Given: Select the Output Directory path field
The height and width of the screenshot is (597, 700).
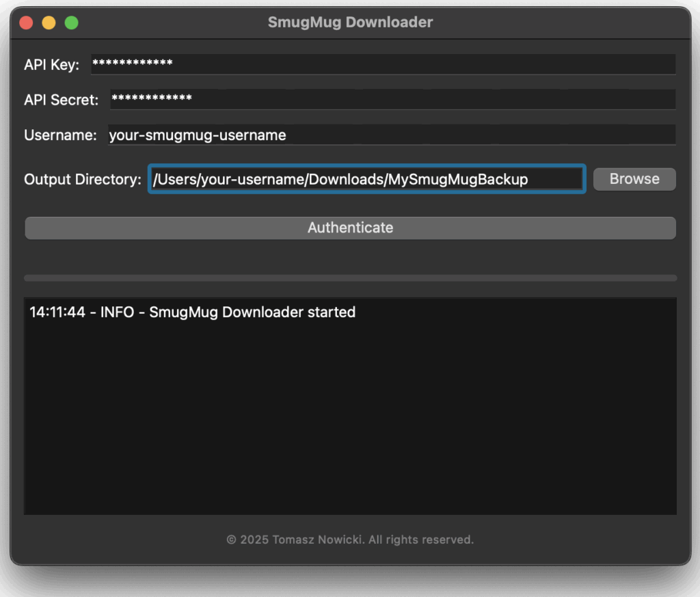Looking at the screenshot, I should tap(366, 179).
